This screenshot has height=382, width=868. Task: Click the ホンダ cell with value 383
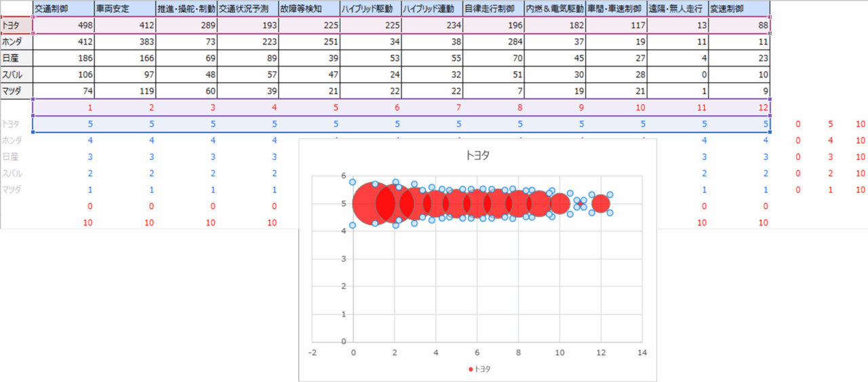tap(125, 41)
